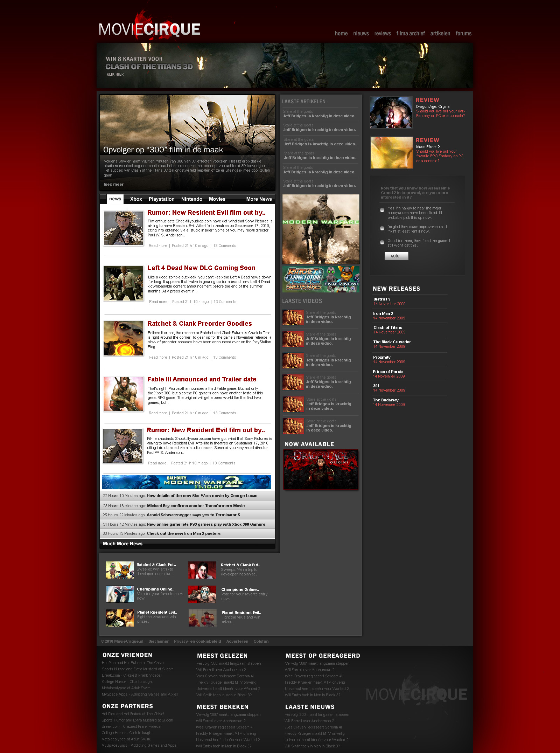
Task: Select poll option 'Good for them, they fixed'
Action: [382, 242]
